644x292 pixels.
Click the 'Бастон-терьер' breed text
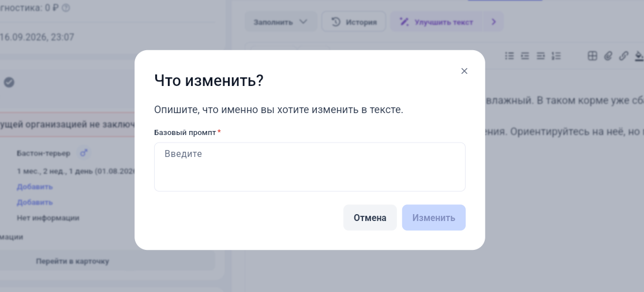[43, 154]
